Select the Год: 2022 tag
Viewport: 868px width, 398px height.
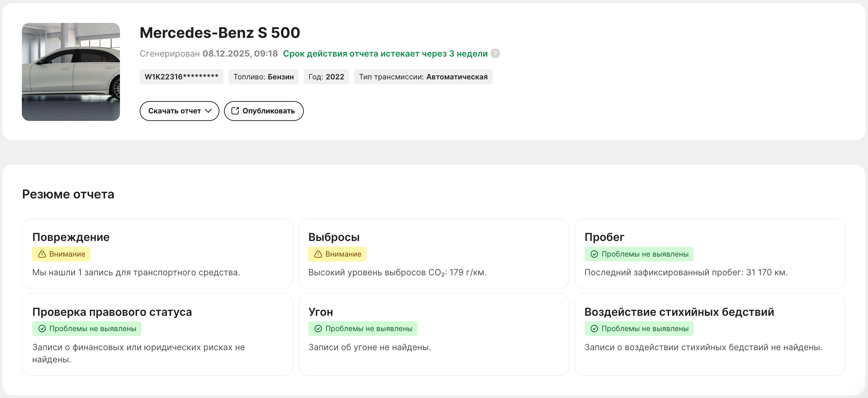[326, 77]
